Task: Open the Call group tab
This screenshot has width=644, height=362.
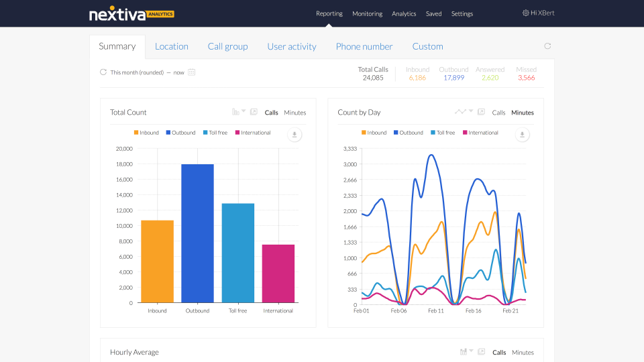Action: tap(227, 46)
